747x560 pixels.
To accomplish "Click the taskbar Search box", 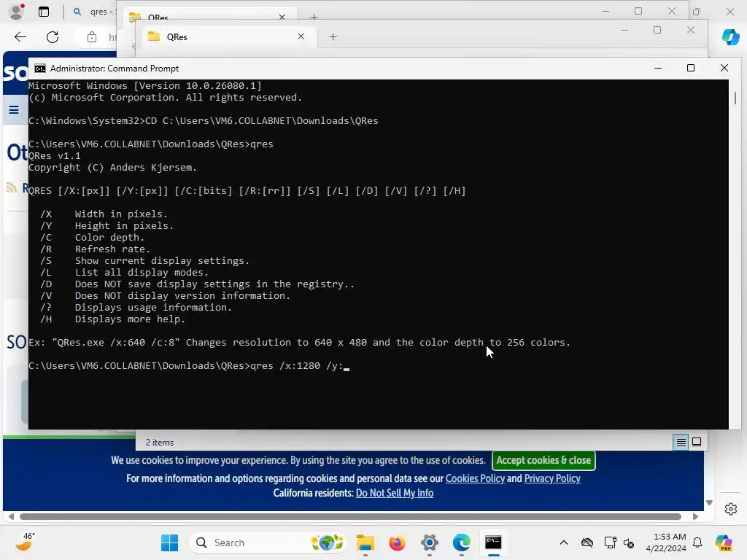I will point(268,542).
